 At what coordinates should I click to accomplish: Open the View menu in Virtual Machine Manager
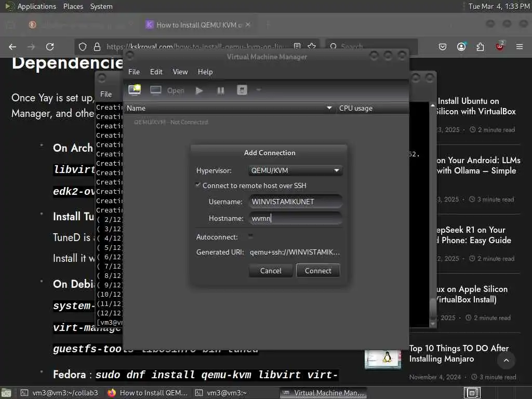(180, 72)
